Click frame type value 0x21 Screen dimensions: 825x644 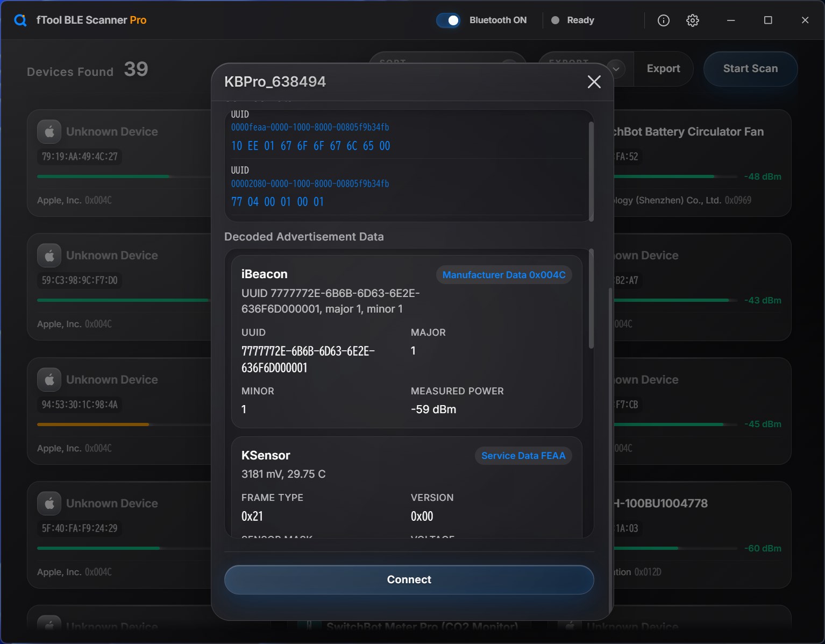pos(252,516)
